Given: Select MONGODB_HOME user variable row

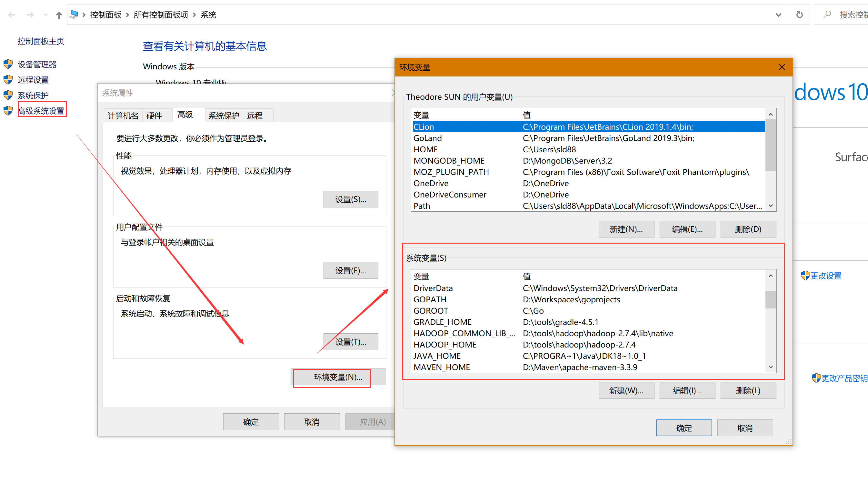Looking at the screenshot, I should (x=588, y=160).
